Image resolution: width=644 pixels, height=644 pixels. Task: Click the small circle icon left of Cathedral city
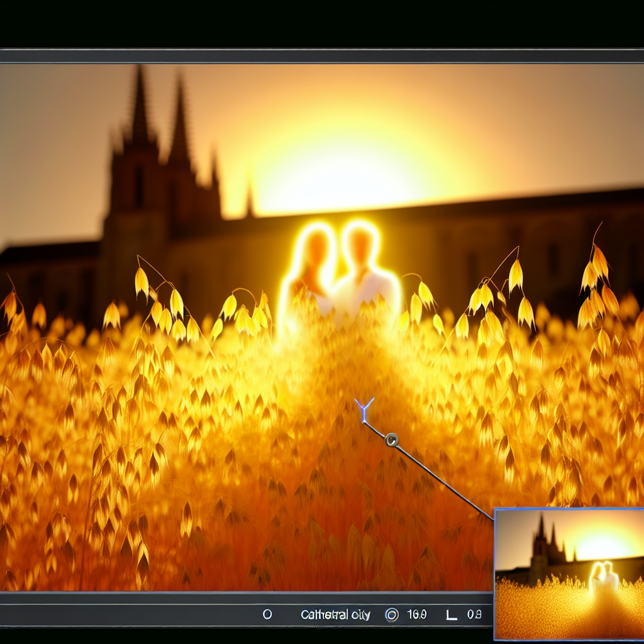pos(267,614)
